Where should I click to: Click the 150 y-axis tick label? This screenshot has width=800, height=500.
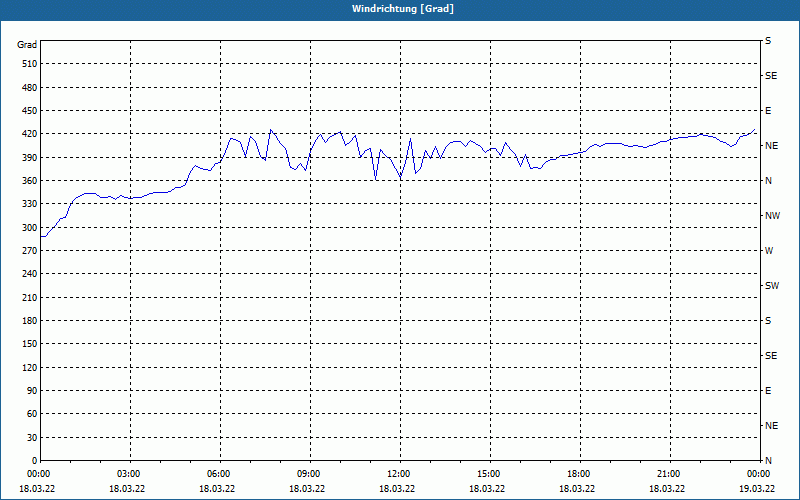pyautogui.click(x=30, y=344)
